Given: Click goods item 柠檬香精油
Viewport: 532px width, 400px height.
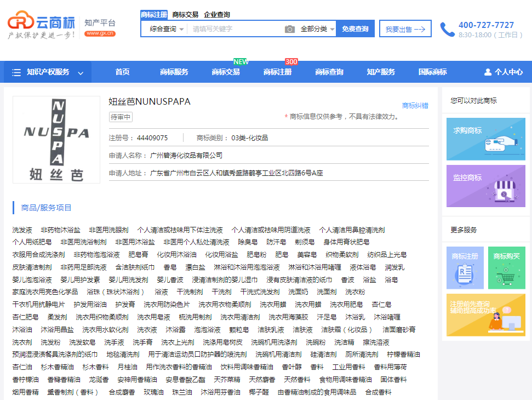Looking at the screenshot, I should (403, 355).
